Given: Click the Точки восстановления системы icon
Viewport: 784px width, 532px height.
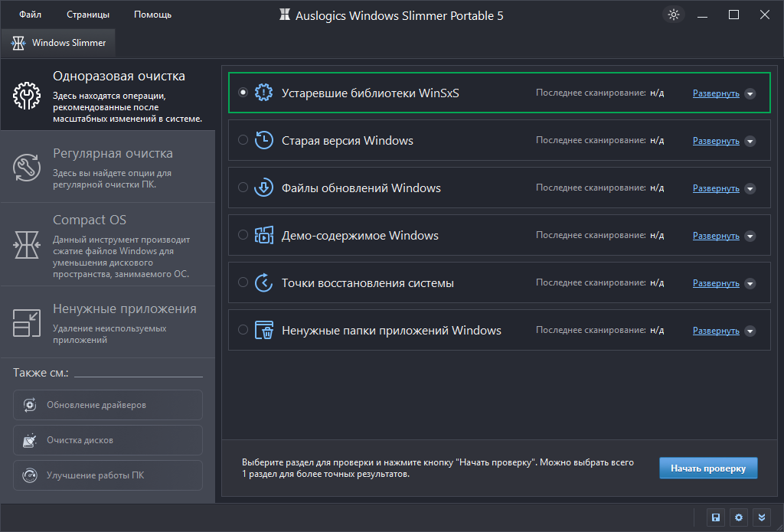Looking at the screenshot, I should pos(263,282).
